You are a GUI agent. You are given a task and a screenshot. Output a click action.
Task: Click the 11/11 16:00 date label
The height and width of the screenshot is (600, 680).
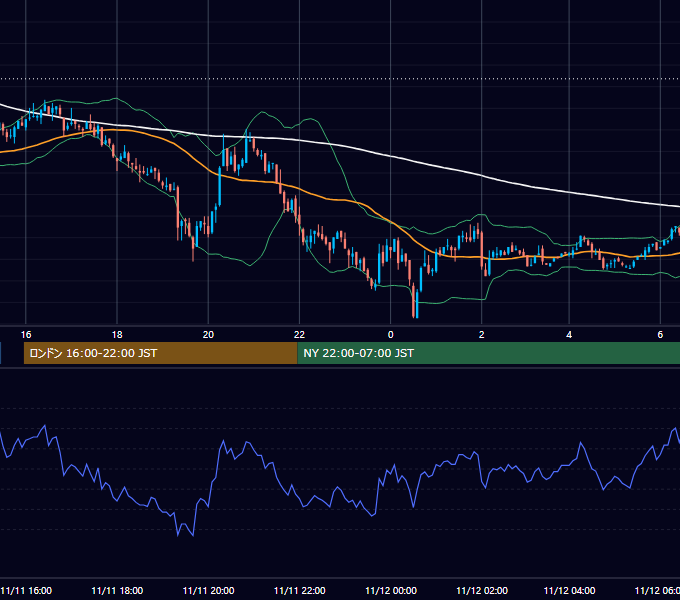[x=26, y=590]
